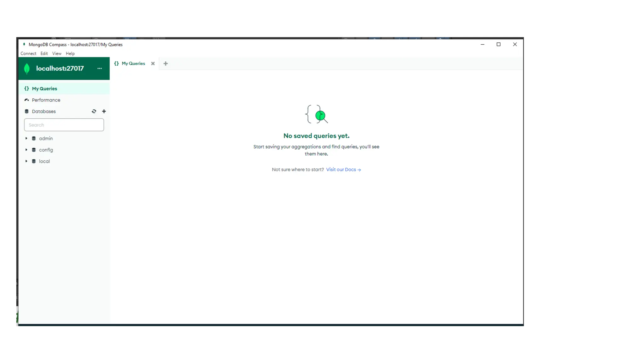Viewport: 644px width, 362px height.
Task: Click the local database icon
Action: pyautogui.click(x=34, y=161)
